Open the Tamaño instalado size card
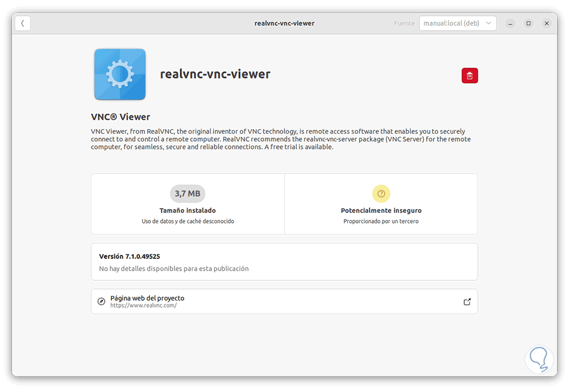The width and height of the screenshot is (569, 392). (188, 204)
